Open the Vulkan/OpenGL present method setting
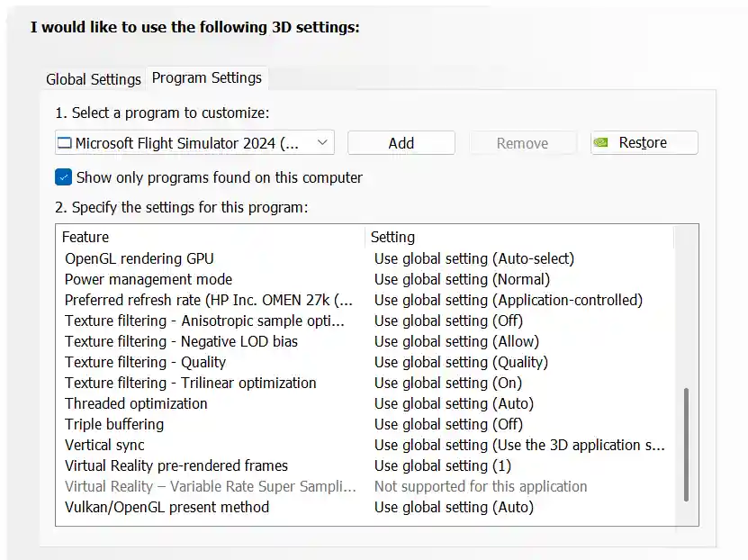This screenshot has width=748, height=560. click(x=454, y=507)
